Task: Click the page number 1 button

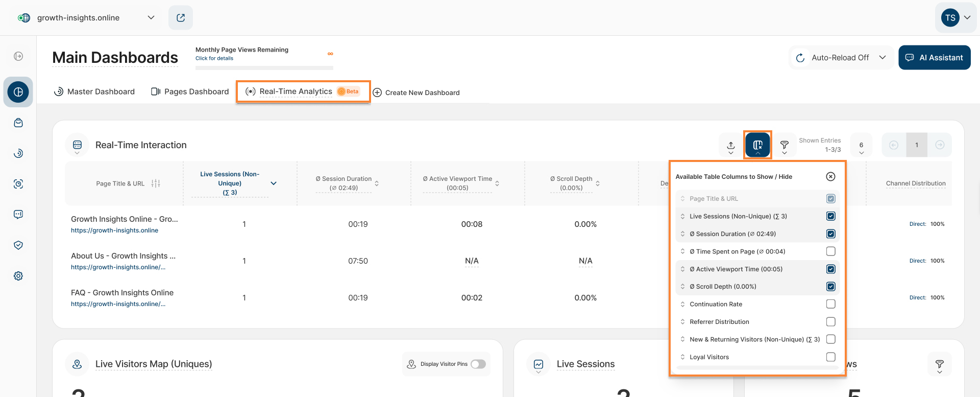Action: pyautogui.click(x=917, y=145)
